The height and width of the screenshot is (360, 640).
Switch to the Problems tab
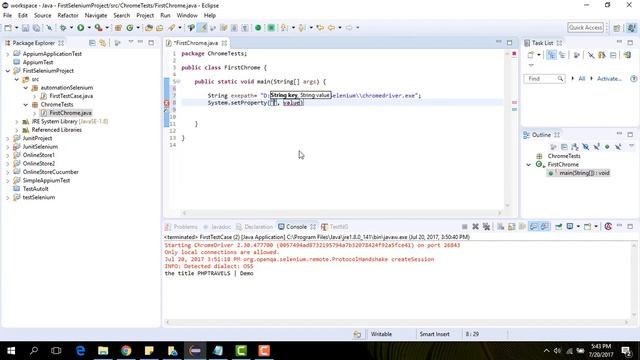coord(182,227)
